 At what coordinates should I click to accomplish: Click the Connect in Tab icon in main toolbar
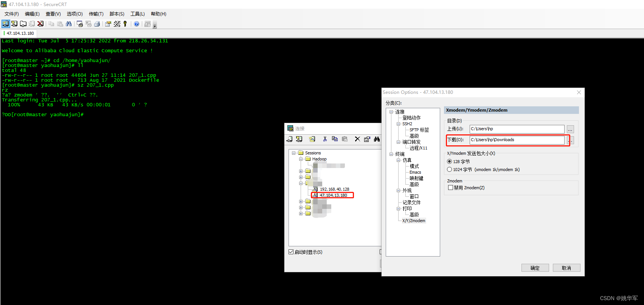(23, 24)
